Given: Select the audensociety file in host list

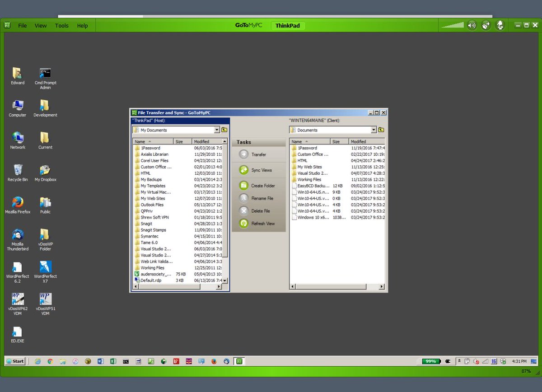Looking at the screenshot, I should tap(154, 274).
